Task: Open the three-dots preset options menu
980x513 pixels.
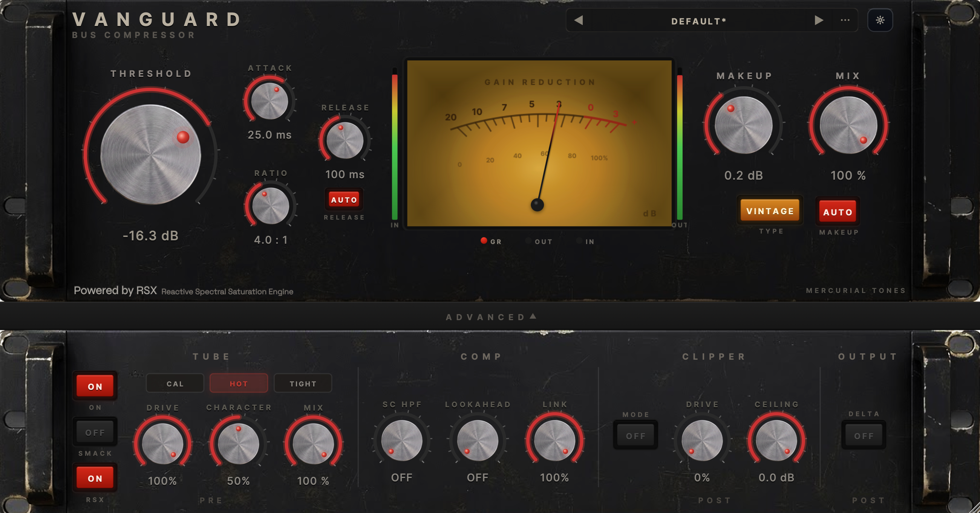Action: tap(845, 20)
